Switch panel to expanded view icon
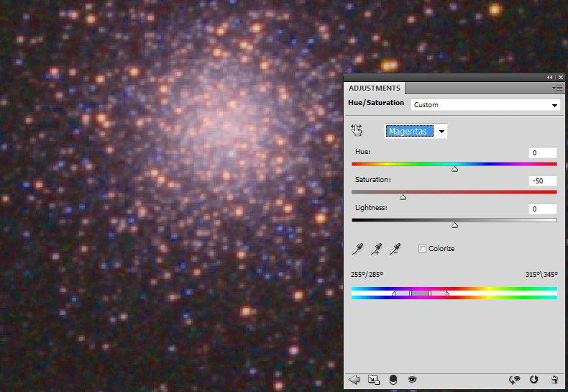Screen dimensions: 568x392 point(373,379)
